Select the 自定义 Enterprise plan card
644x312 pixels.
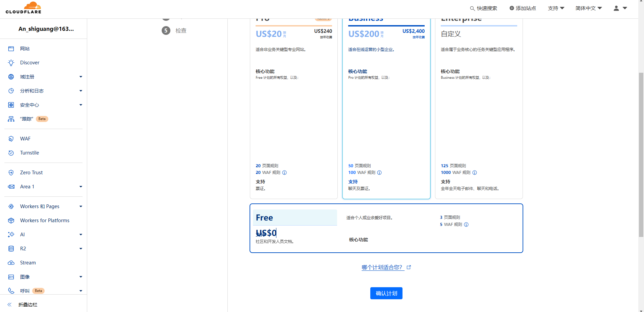pyautogui.click(x=479, y=109)
